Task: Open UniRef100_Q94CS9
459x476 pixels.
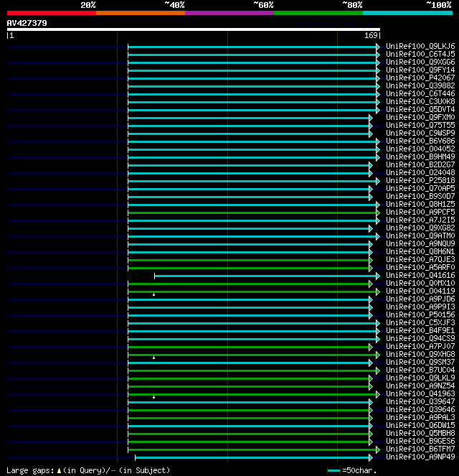Action: pos(420,338)
